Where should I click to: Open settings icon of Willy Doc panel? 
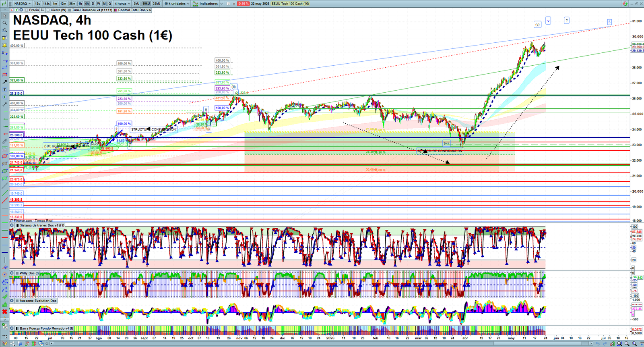coord(12,273)
